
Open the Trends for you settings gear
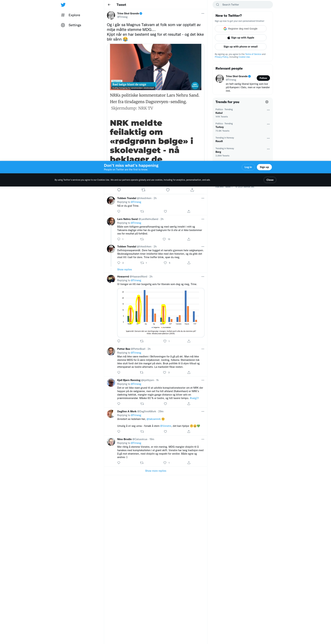point(267,102)
